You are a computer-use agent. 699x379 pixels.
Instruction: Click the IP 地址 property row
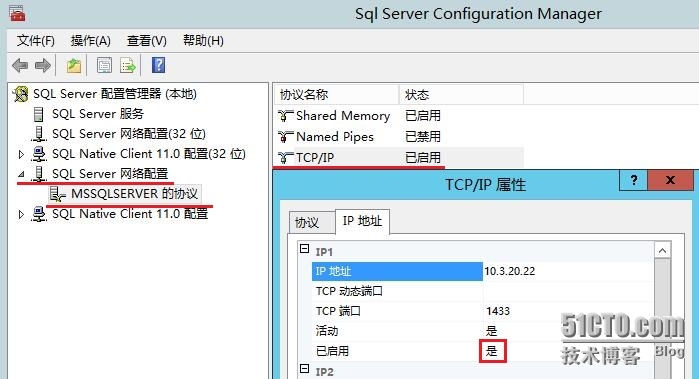(483, 271)
